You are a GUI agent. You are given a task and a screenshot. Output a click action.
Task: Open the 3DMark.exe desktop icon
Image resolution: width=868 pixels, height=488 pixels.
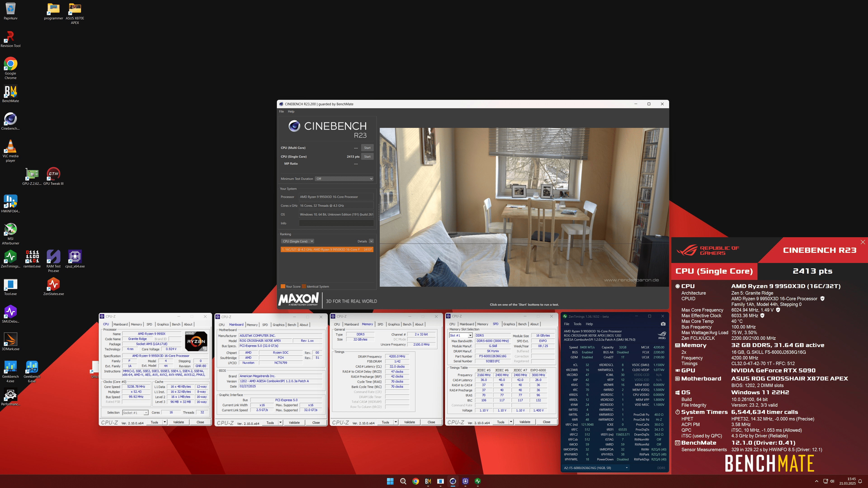click(x=10, y=340)
